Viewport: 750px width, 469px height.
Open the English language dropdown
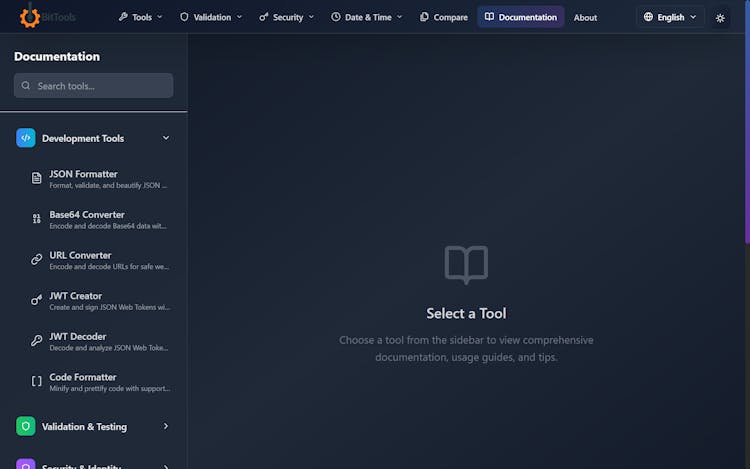click(670, 17)
